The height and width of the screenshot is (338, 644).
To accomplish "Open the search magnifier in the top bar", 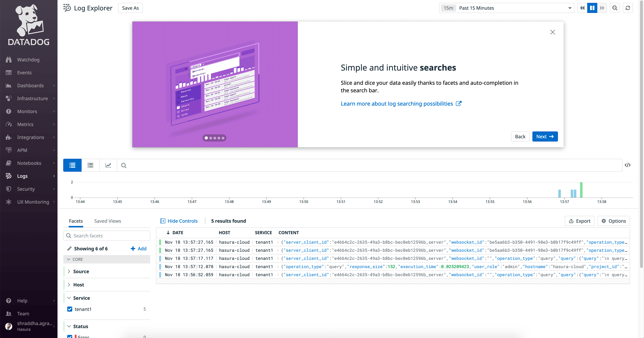I will tap(615, 8).
